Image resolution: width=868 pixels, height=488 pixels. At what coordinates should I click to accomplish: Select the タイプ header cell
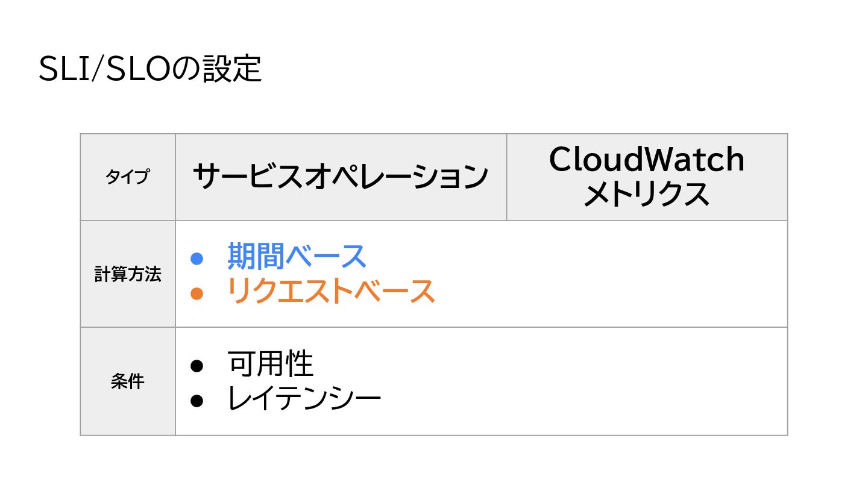point(128,177)
